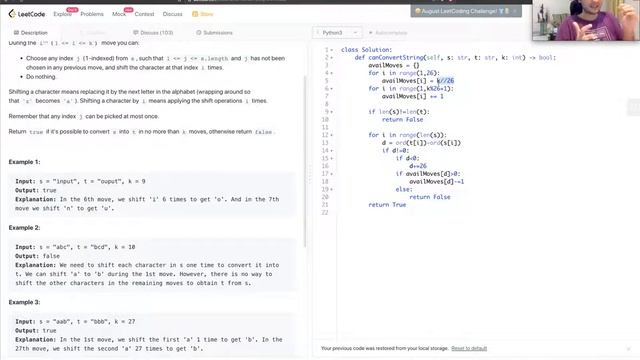
Task: Click the LeetCode logo
Action: click(x=27, y=14)
